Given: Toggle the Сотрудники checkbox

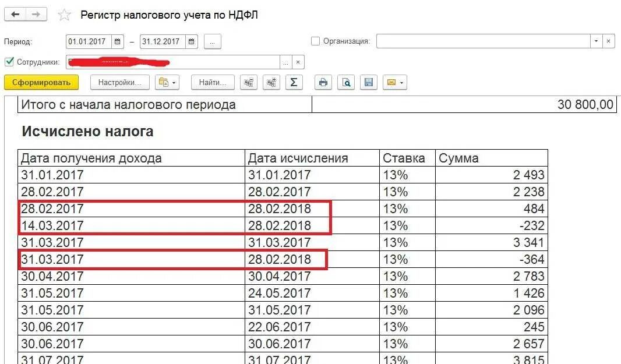Looking at the screenshot, I should tap(9, 62).
